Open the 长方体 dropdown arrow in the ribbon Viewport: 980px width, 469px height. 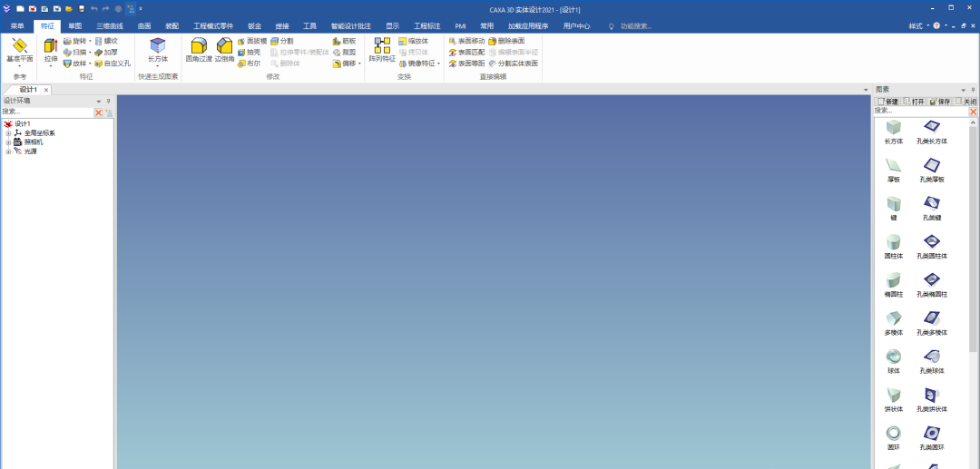coord(158,66)
